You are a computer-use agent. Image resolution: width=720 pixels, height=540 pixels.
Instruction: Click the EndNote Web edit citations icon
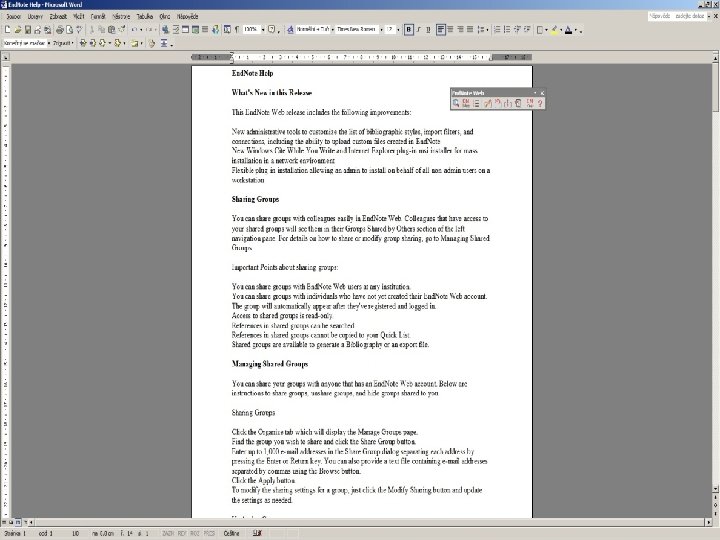point(487,103)
